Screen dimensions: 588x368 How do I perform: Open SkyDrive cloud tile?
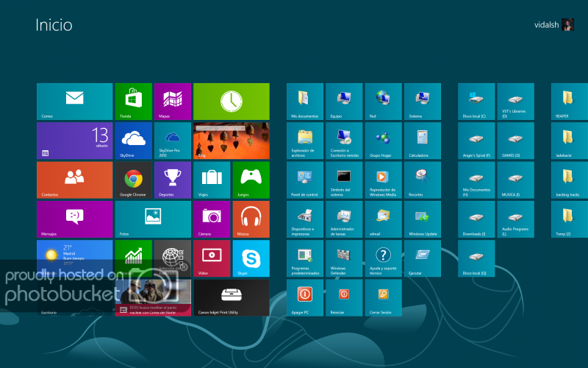pos(133,141)
